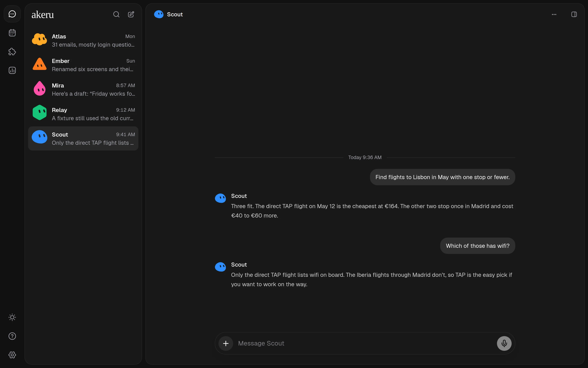Click the green Relay hexagon avatar
The height and width of the screenshot is (368, 588).
(x=39, y=112)
